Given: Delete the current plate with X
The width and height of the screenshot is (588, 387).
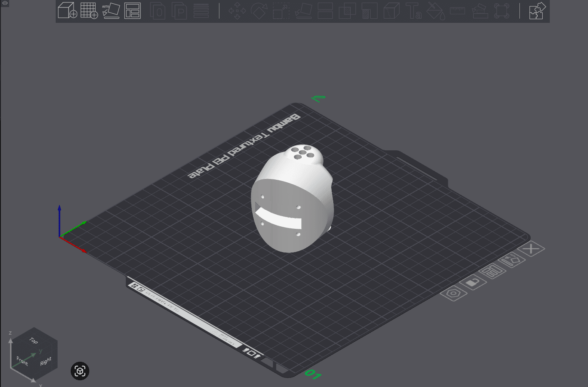Looking at the screenshot, I should tap(532, 248).
